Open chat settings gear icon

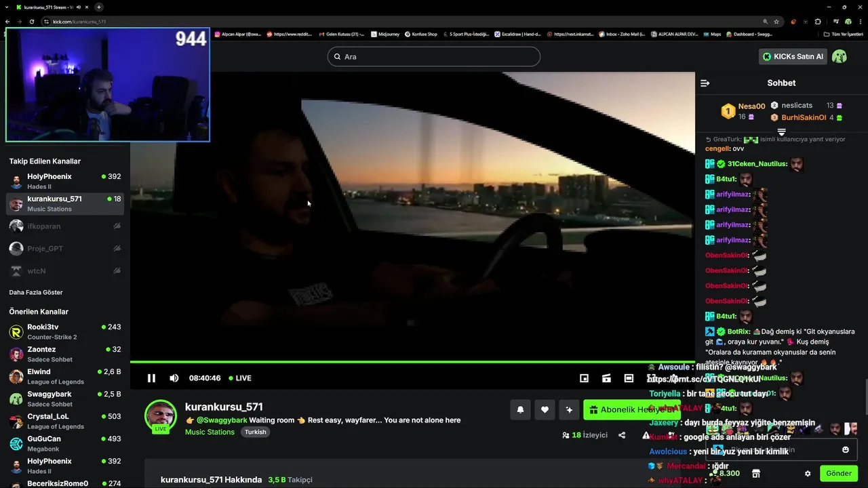[x=808, y=474]
